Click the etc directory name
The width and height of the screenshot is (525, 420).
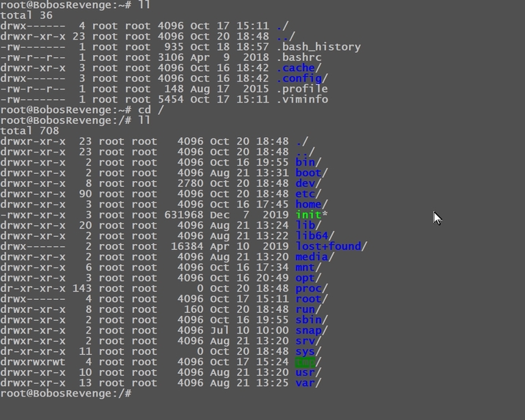(x=305, y=194)
